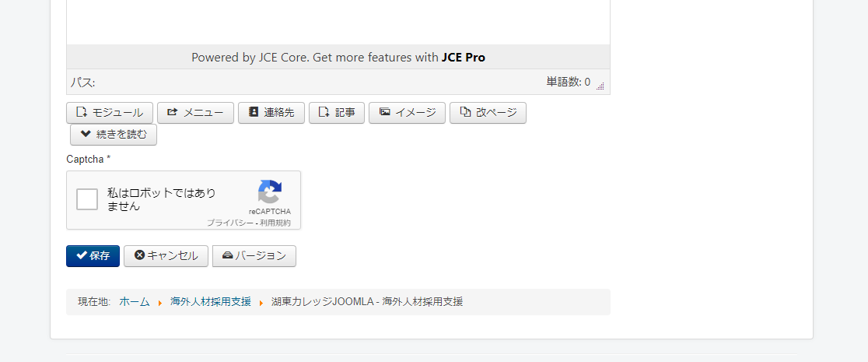868x362 pixels.
Task: Open the reCAPTCHA 利用規約 terms link
Action: (x=275, y=223)
